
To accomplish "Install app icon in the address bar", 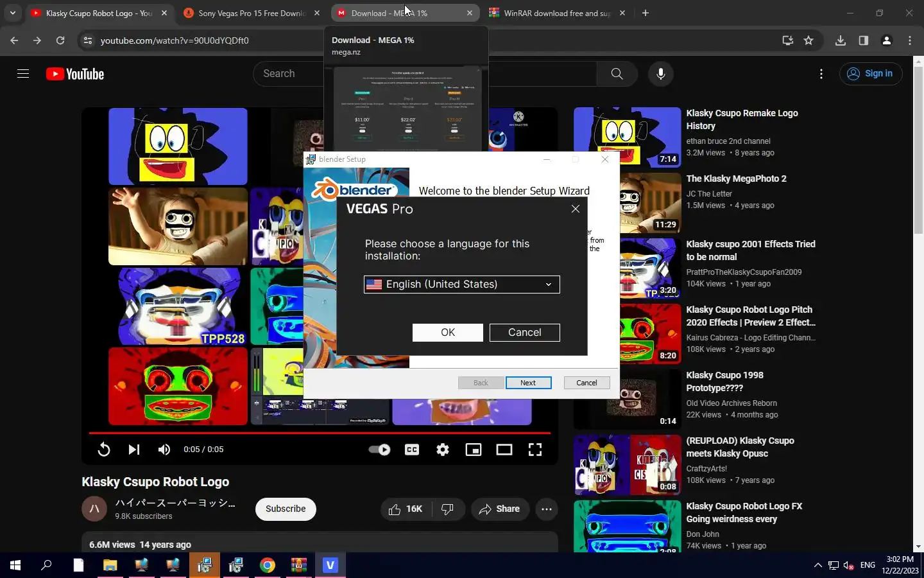I will (x=788, y=40).
